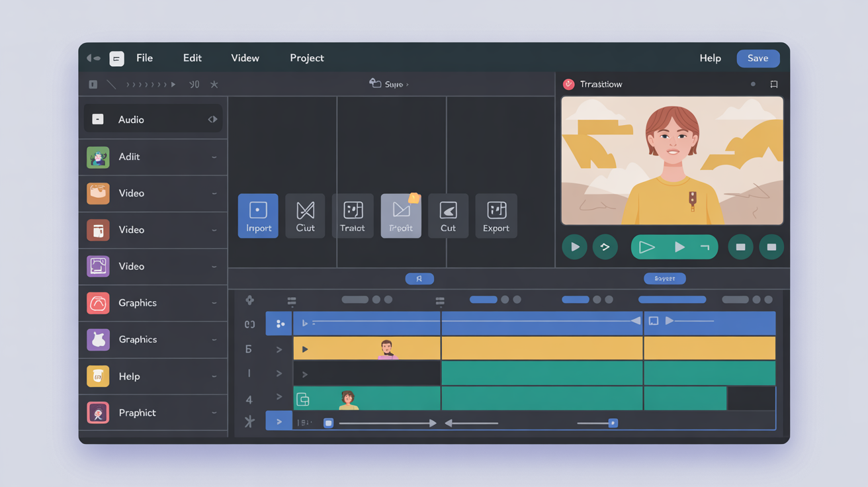
Task: Click the blue Sayeet pill button
Action: tap(665, 279)
